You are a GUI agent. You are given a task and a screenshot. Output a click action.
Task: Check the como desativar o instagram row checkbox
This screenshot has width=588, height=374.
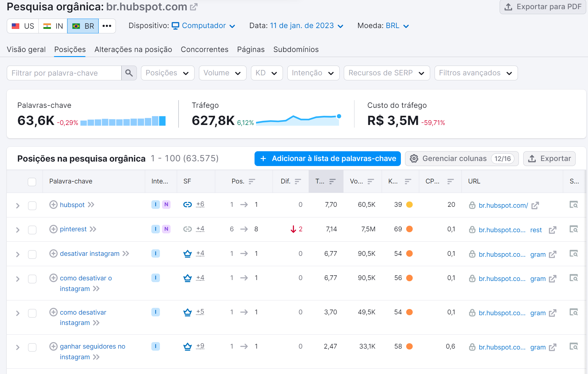(32, 279)
